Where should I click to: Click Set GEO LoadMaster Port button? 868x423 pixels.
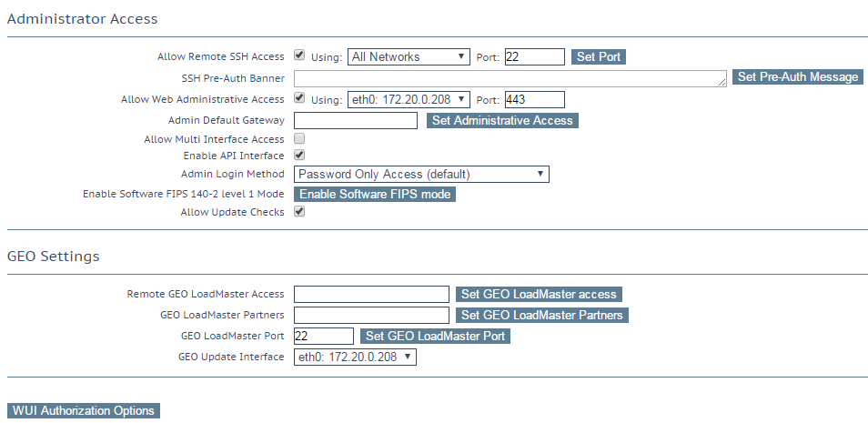[435, 336]
